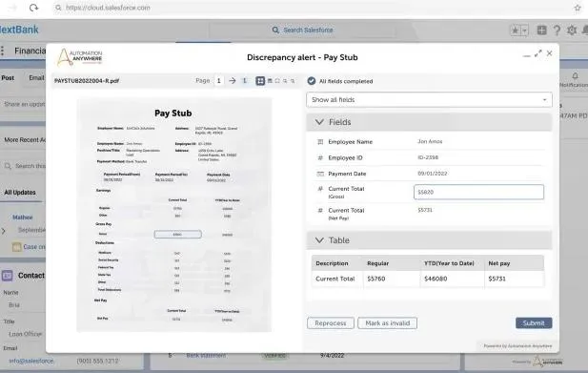Viewport: 588px width, 373px height.
Task: Open Salesforce help question mark icon
Action: point(557,30)
